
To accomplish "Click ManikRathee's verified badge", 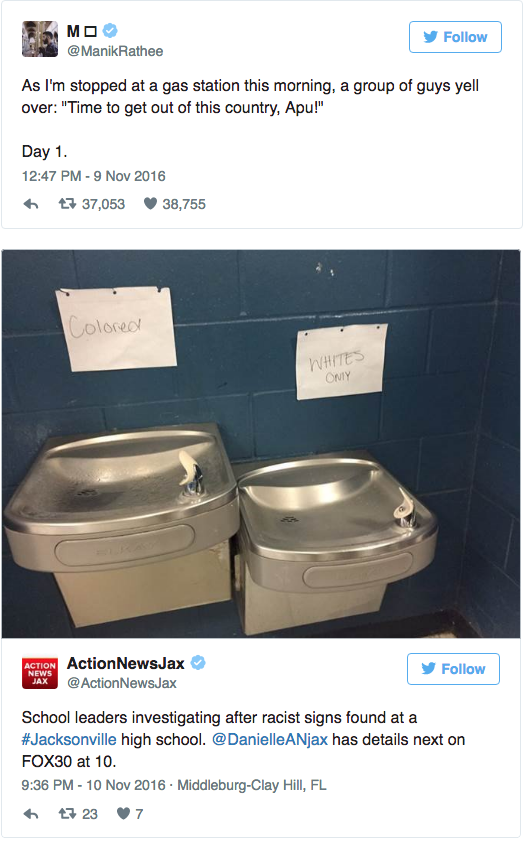I will [x=110, y=31].
